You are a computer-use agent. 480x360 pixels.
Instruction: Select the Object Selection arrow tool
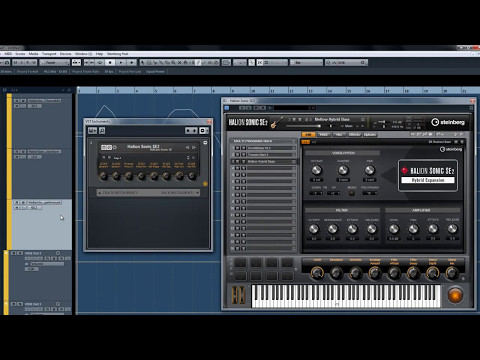(x=143, y=62)
